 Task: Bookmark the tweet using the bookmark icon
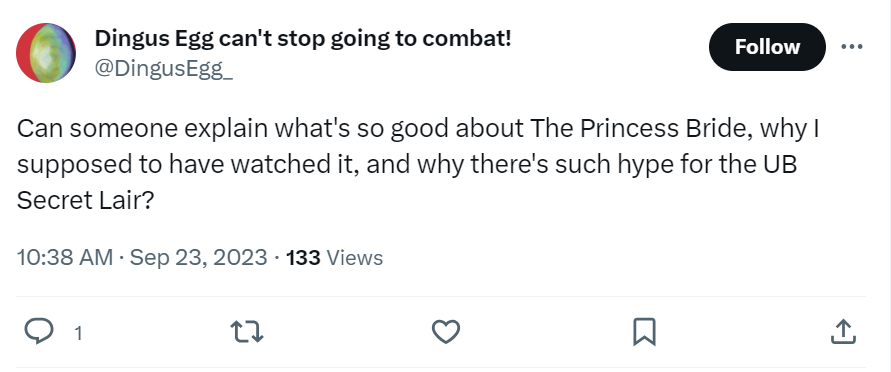(644, 332)
